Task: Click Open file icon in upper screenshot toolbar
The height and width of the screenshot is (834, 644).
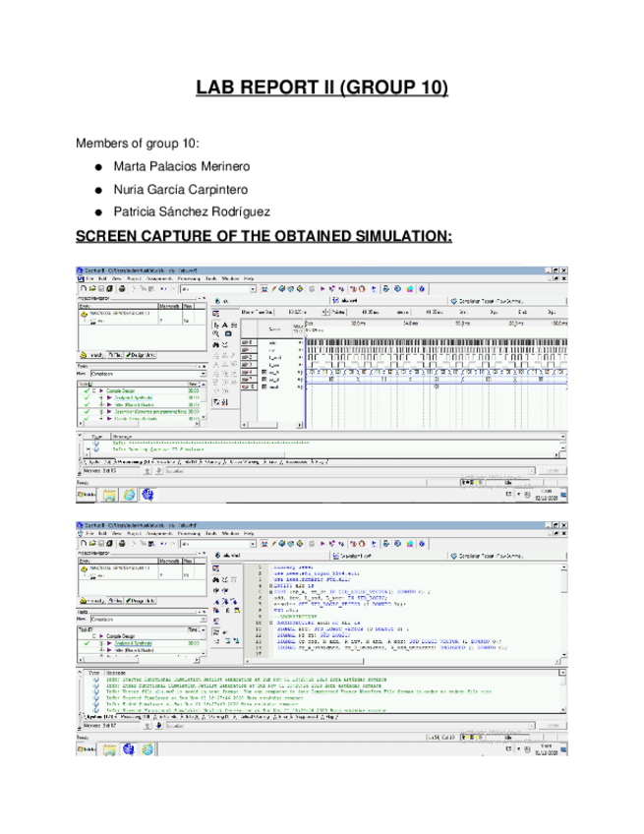Action: pyautogui.click(x=92, y=289)
